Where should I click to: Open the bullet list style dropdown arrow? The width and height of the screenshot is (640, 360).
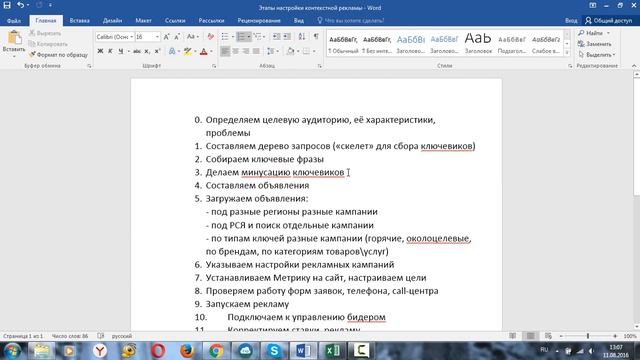(233, 37)
